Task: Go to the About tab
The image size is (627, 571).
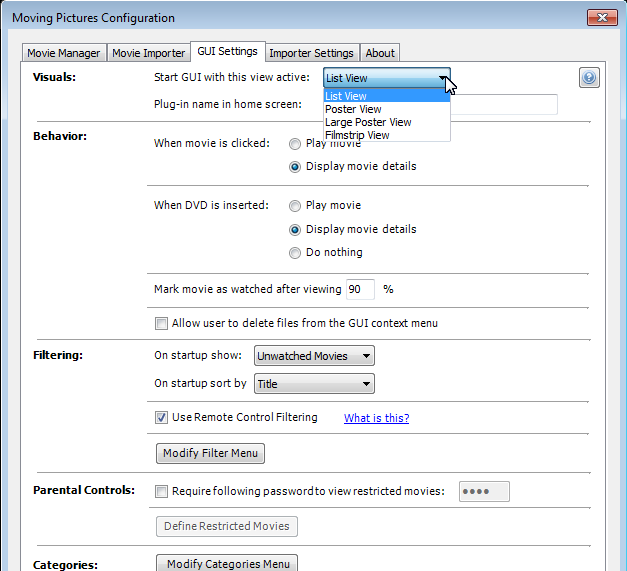Action: [380, 53]
